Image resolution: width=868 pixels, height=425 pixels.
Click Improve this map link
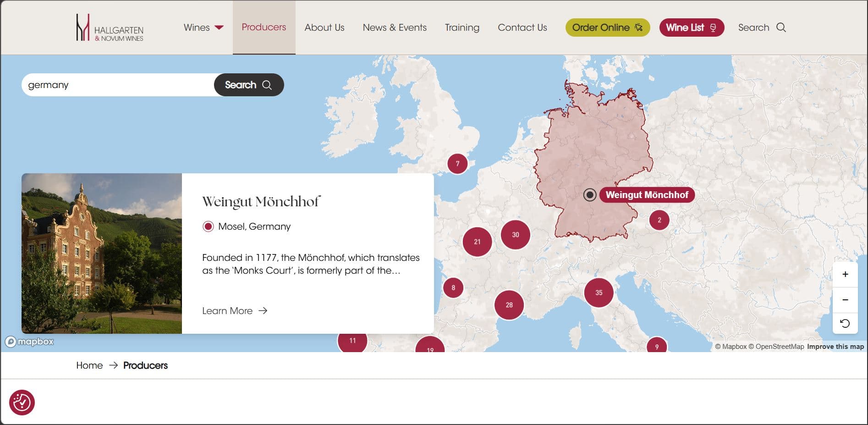[x=835, y=347]
